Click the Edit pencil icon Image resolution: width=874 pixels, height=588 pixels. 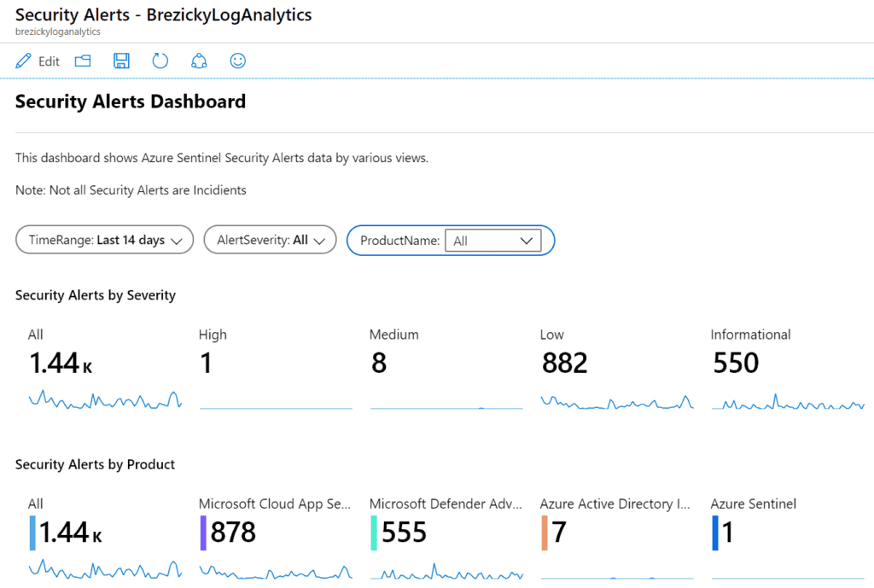(x=23, y=61)
